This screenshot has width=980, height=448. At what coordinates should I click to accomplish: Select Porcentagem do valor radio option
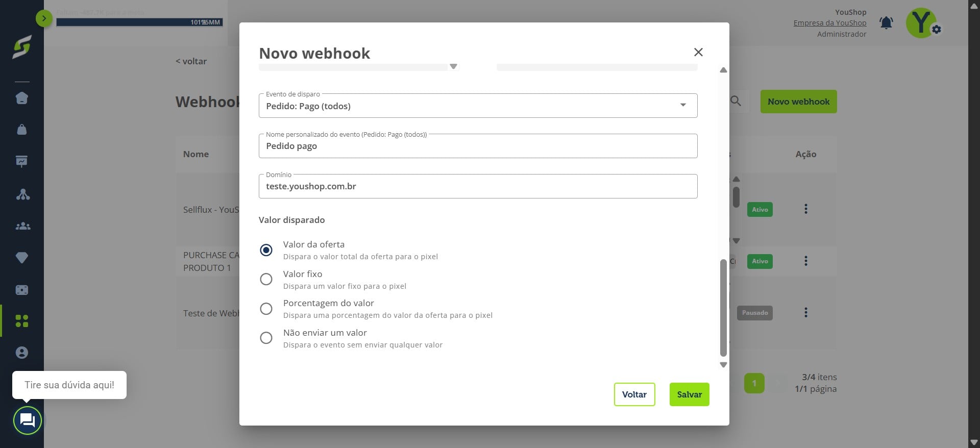[x=266, y=309]
